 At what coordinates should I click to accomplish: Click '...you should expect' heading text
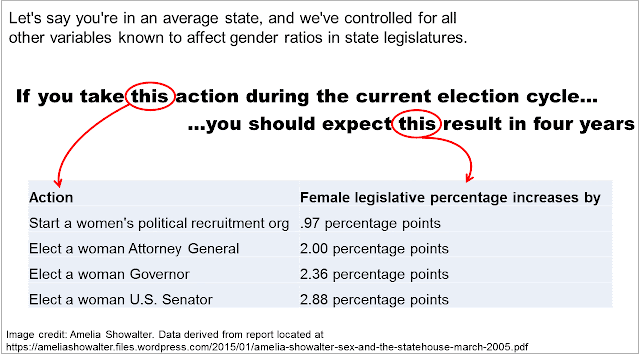click(290, 123)
